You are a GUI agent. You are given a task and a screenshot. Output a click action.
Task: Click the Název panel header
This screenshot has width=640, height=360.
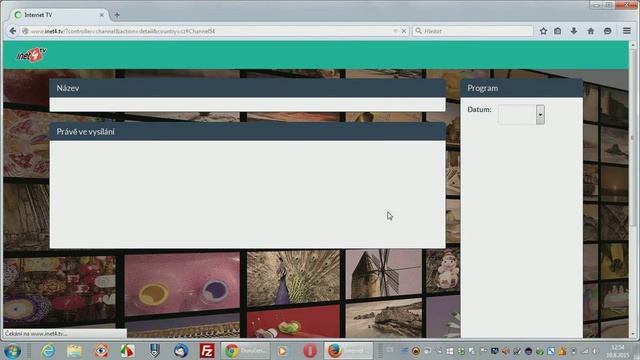(x=247, y=88)
